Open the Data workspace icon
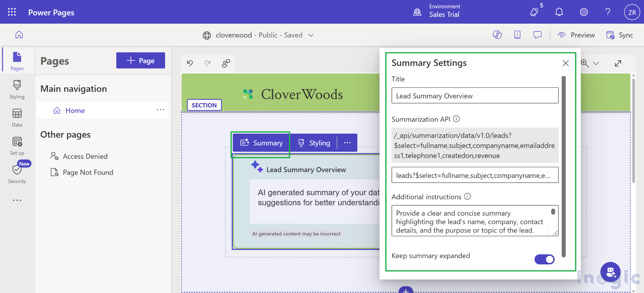 (x=17, y=118)
